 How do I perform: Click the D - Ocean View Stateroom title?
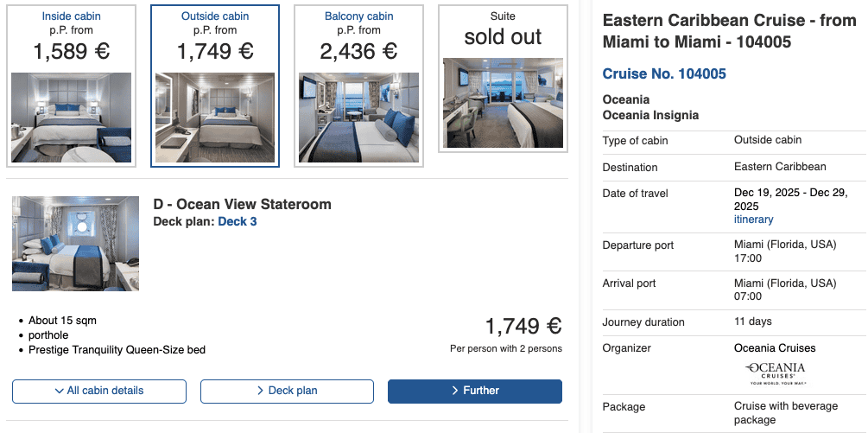[242, 205]
